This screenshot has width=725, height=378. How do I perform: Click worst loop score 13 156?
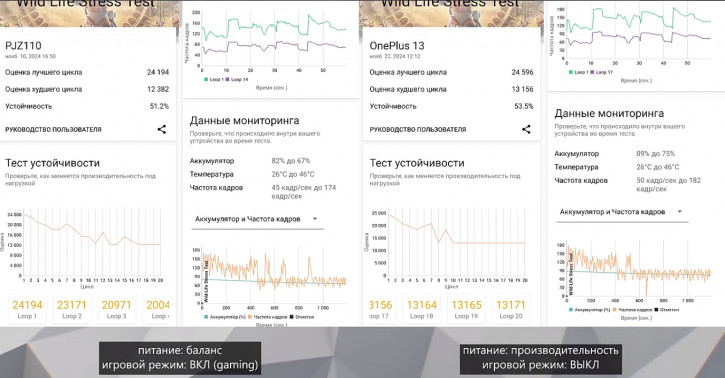pyautogui.click(x=522, y=89)
